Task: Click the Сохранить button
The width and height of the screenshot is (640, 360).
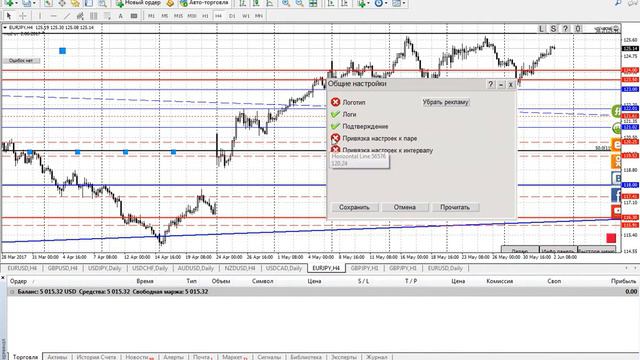Action: 354,207
